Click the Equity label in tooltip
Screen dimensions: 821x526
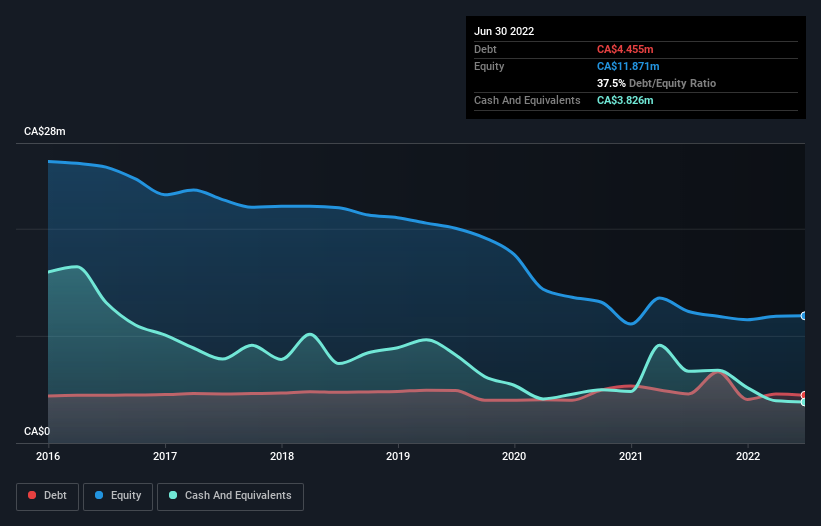[x=489, y=66]
